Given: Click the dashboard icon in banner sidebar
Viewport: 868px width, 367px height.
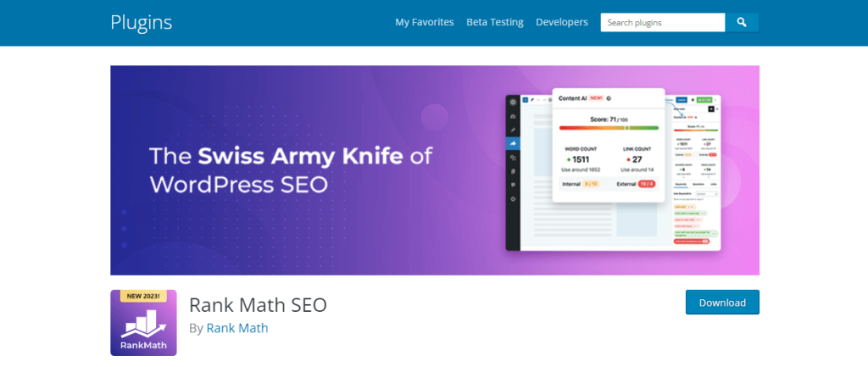Looking at the screenshot, I should (513, 116).
